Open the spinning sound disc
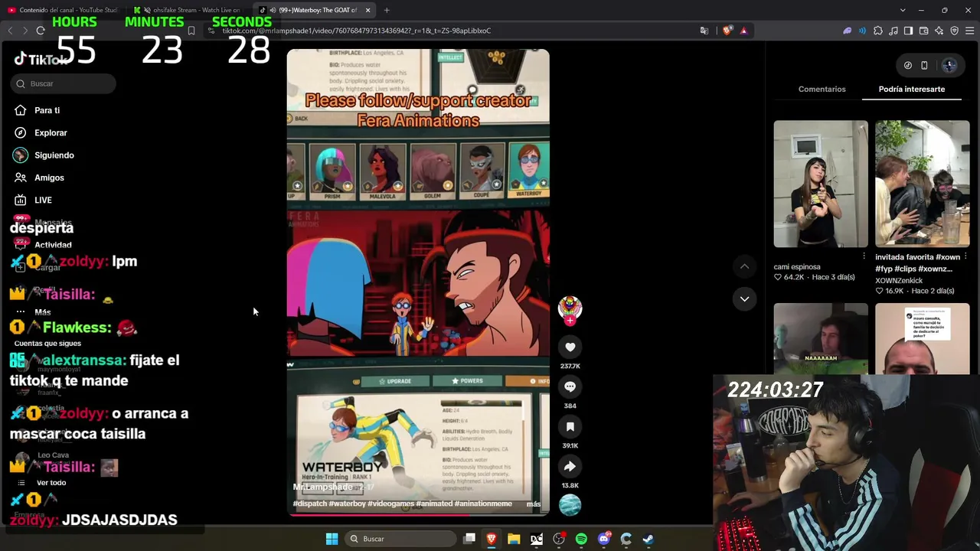 pos(570,504)
